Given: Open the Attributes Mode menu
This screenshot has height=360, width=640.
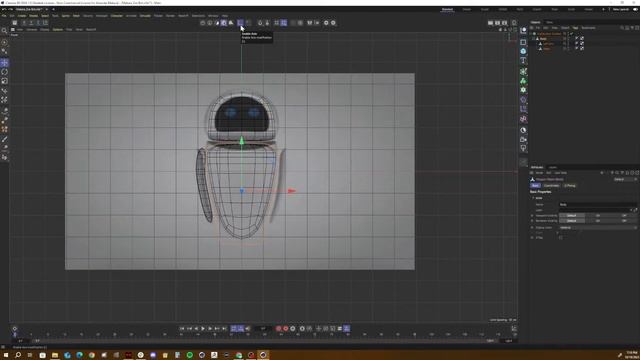Looking at the screenshot, I should [x=539, y=173].
